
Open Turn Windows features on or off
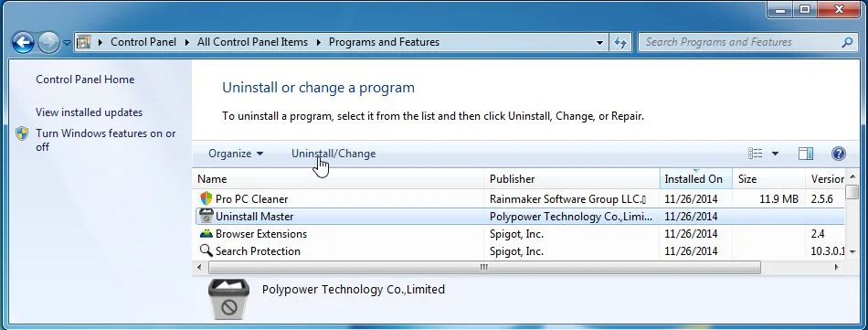(106, 140)
